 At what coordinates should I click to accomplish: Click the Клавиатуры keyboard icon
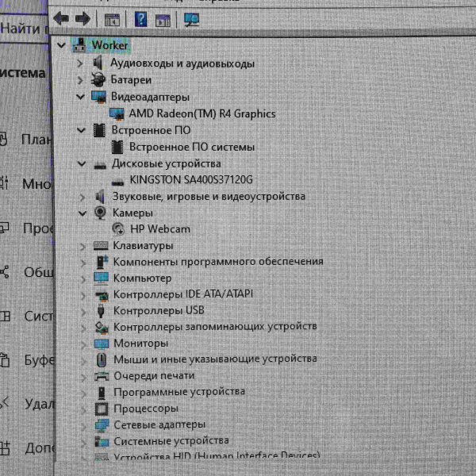[101, 245]
